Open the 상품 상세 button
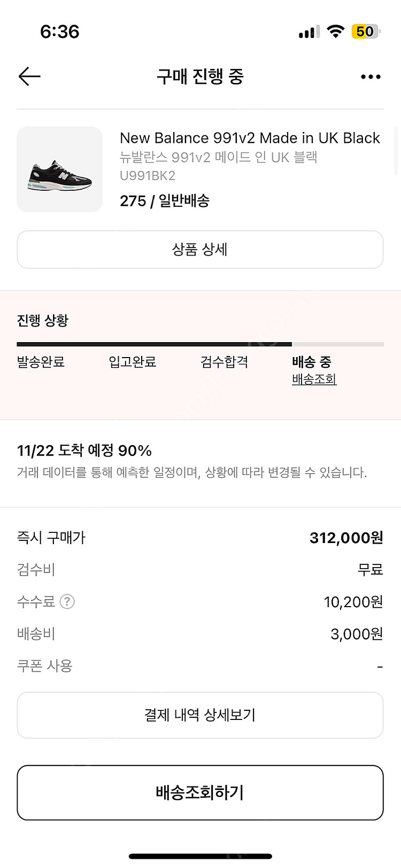The image size is (401, 868). point(200,250)
